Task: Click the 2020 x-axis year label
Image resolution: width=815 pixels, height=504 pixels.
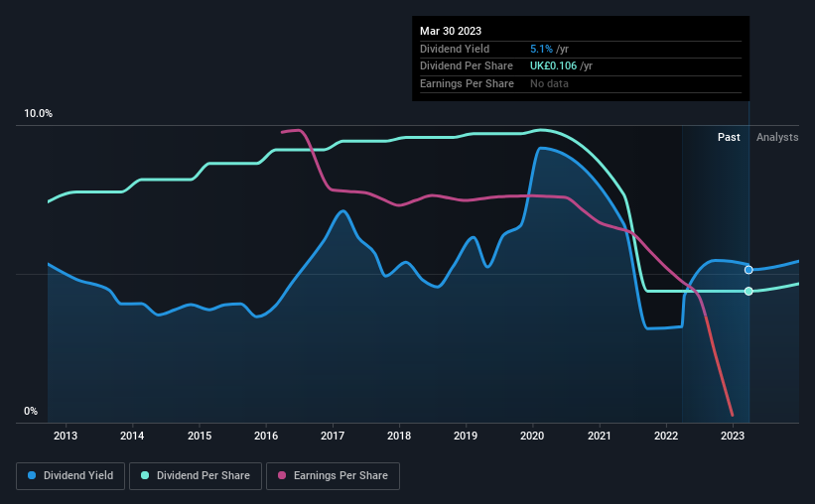Action: 532,436
